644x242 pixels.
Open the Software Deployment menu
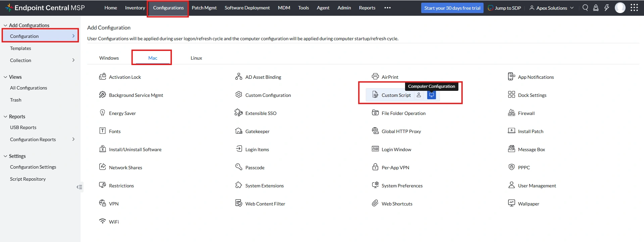tap(247, 8)
